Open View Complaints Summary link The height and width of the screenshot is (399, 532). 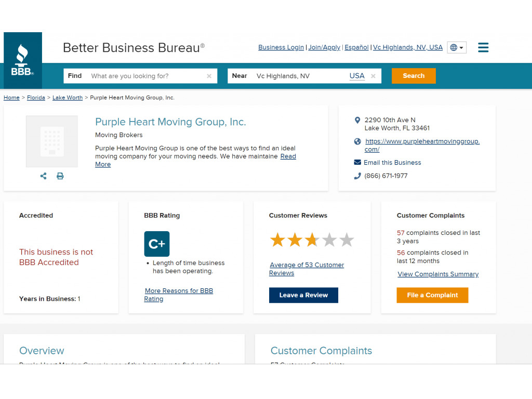point(438,274)
